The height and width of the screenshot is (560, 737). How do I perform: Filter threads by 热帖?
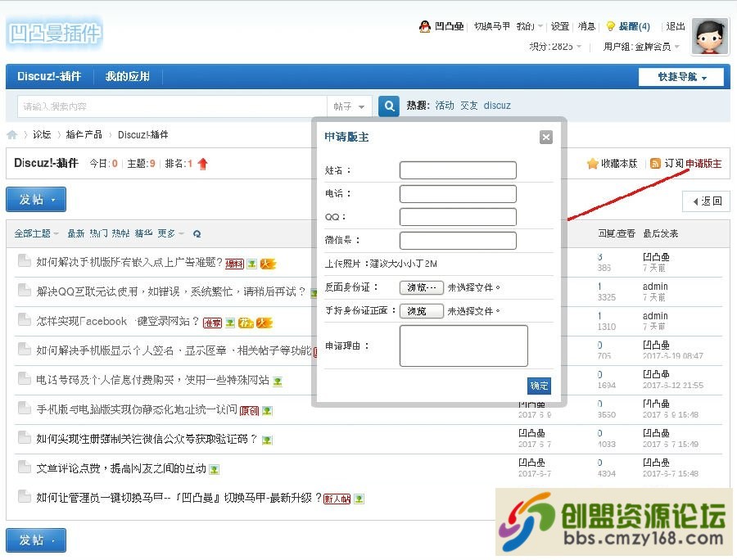121,233
